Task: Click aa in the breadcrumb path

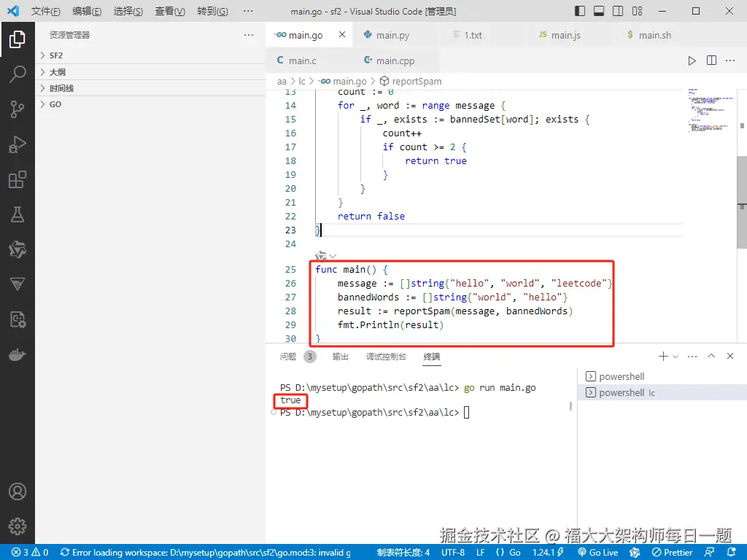Action: pos(282,82)
